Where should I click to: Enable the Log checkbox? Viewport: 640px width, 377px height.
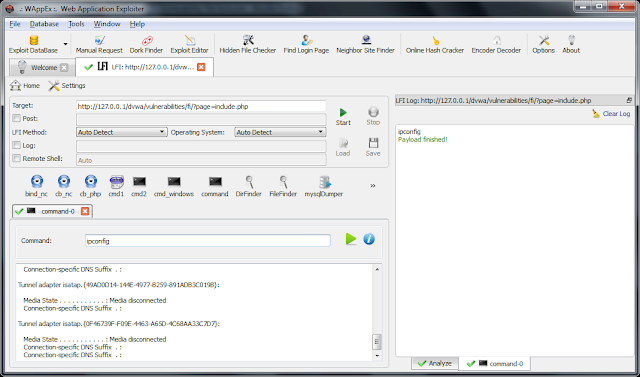coord(16,145)
